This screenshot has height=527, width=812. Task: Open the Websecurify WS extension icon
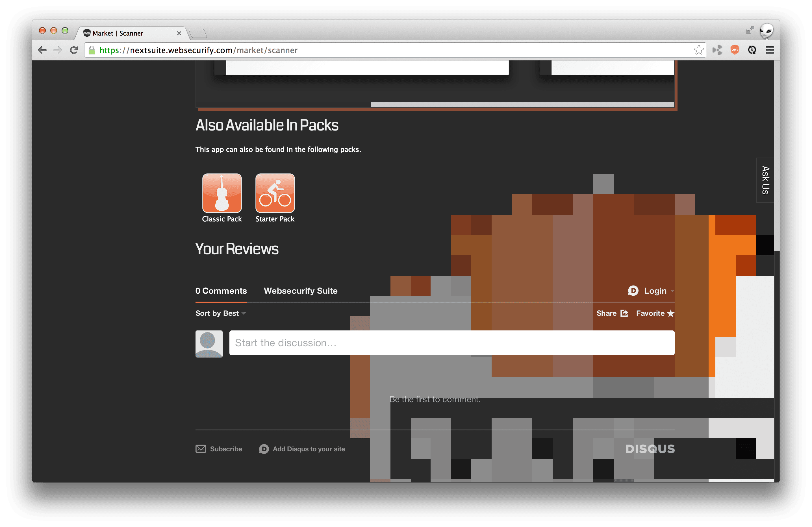coord(735,50)
